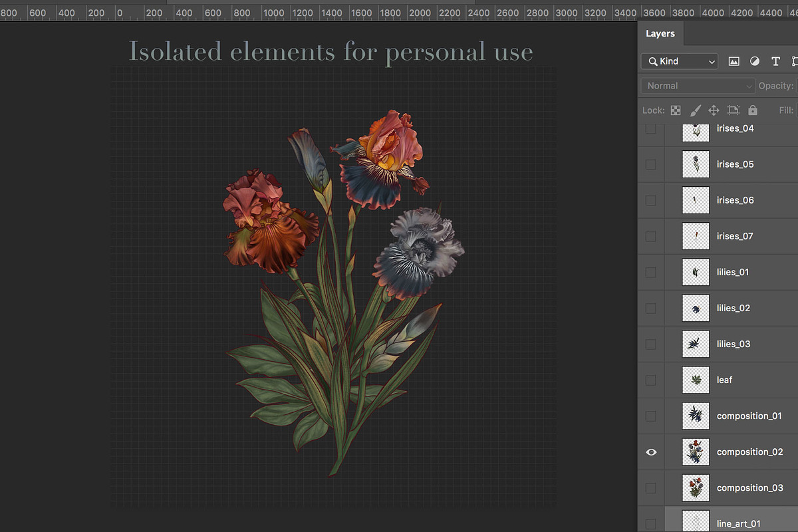
Task: Open the Kind filter dropdown
Action: [680, 61]
